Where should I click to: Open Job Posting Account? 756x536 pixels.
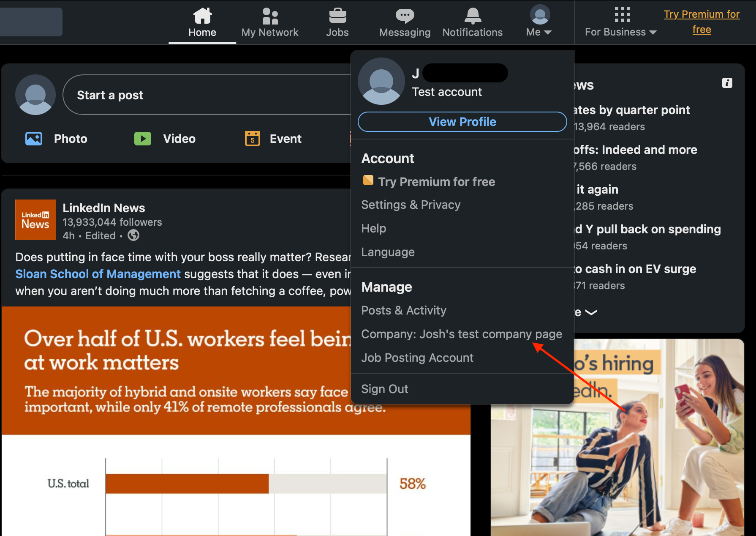pos(417,358)
